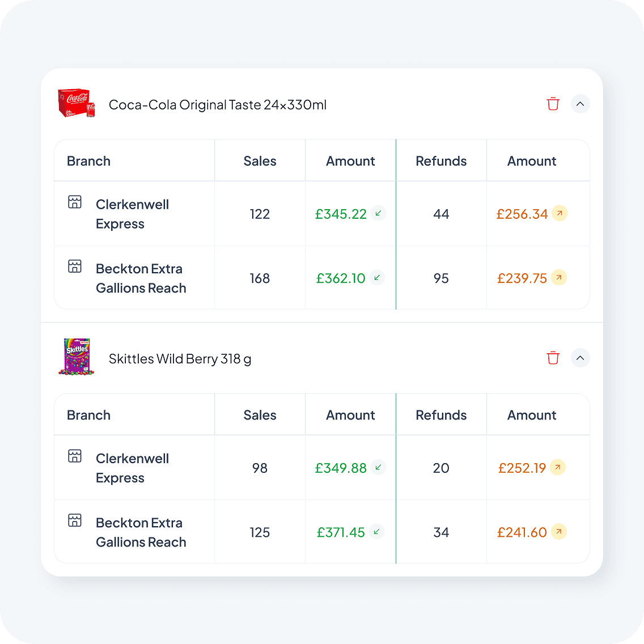Click green down arrow next to £345.22
Image resolution: width=644 pixels, height=644 pixels.
pyautogui.click(x=378, y=213)
